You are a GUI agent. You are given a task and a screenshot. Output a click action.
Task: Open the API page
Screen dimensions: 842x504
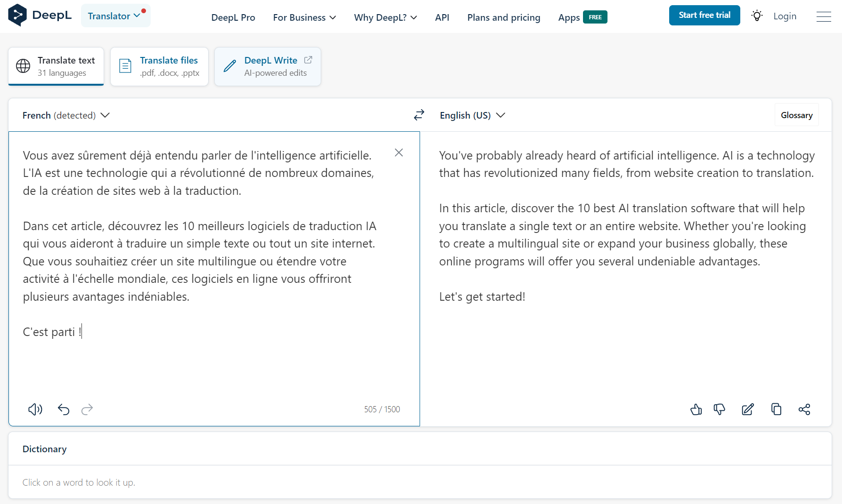click(x=442, y=17)
